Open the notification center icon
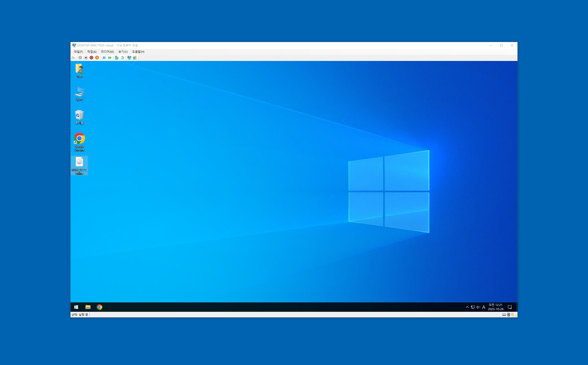Screen dimensions: 588x365 510,307
